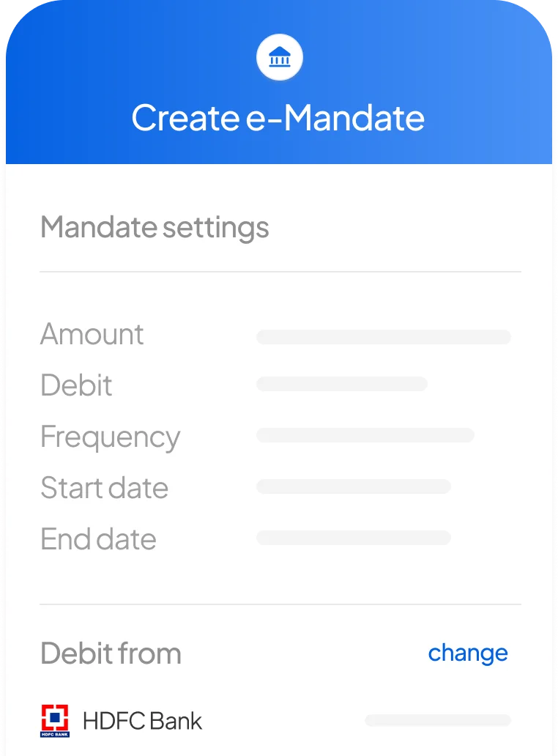This screenshot has height=756, width=558.
Task: Click the Amount value field
Action: (x=383, y=337)
